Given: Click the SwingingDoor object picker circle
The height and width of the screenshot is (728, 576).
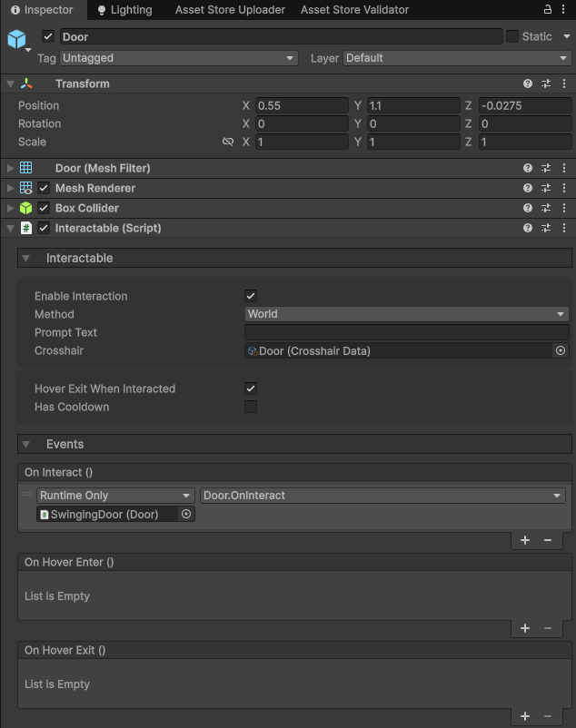Looking at the screenshot, I should pos(186,514).
